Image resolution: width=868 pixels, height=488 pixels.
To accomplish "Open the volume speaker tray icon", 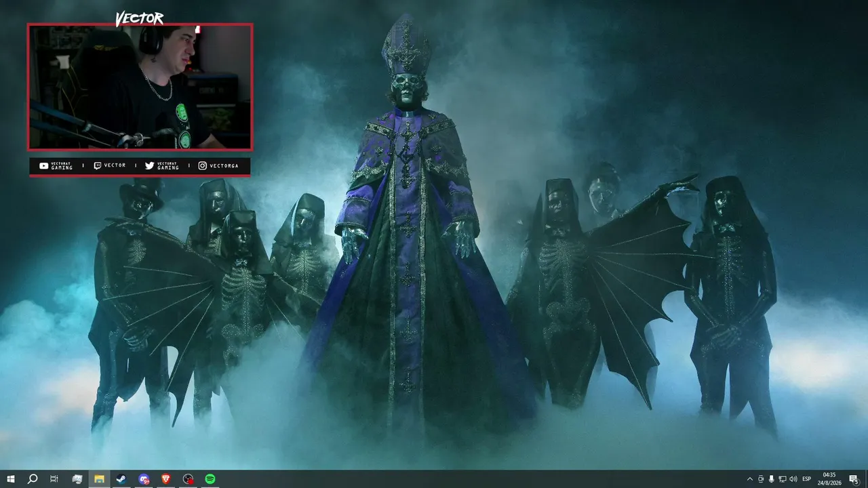I will 793,479.
